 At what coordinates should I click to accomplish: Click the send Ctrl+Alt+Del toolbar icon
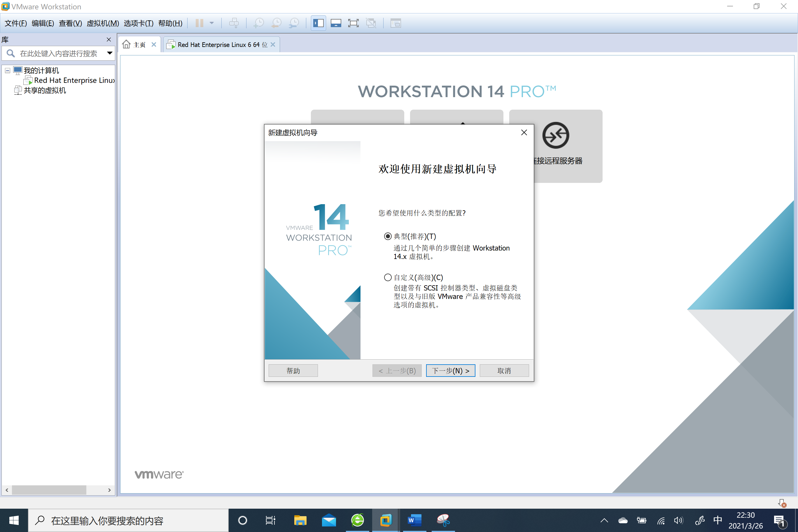point(234,23)
